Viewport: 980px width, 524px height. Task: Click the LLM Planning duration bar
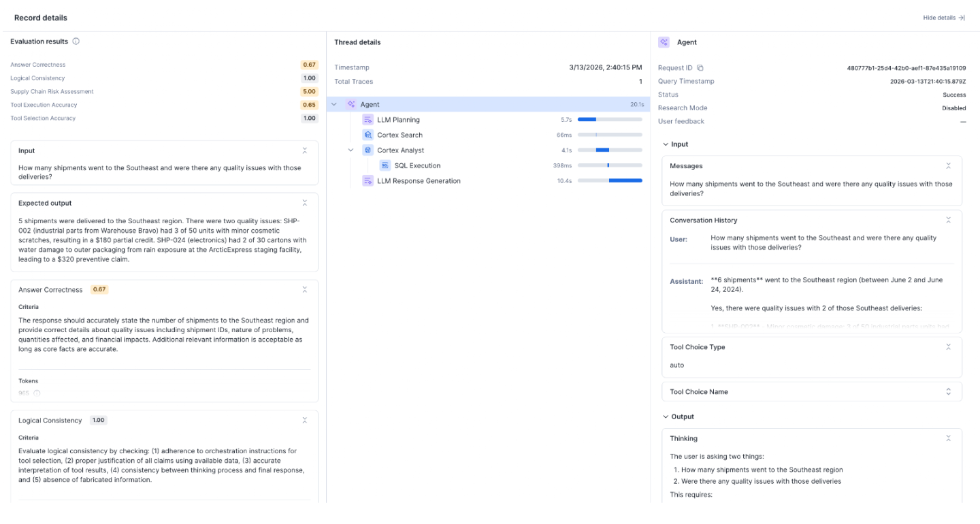pyautogui.click(x=609, y=120)
